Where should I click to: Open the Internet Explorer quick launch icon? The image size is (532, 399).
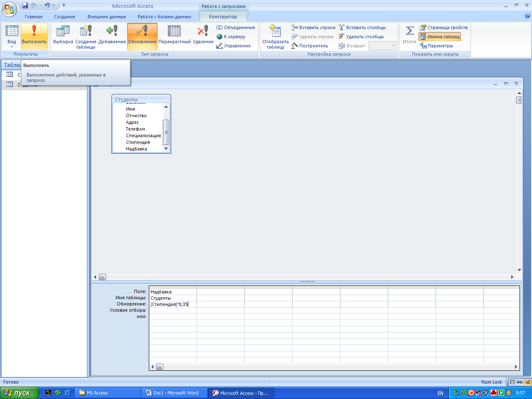(x=67, y=393)
